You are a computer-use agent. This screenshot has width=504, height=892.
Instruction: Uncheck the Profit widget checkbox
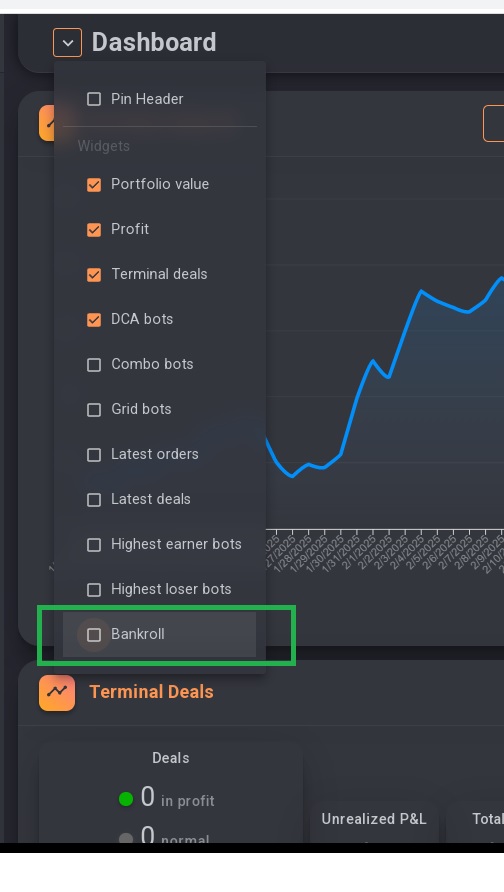pyautogui.click(x=94, y=229)
